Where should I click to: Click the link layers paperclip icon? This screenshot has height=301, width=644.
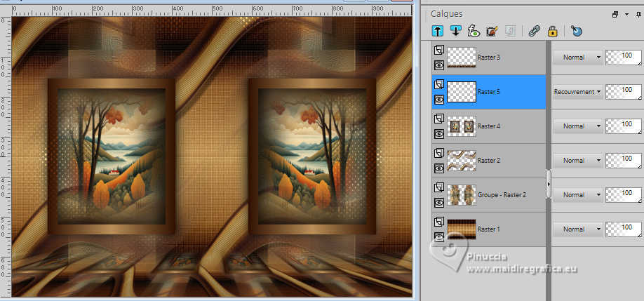[x=534, y=31]
